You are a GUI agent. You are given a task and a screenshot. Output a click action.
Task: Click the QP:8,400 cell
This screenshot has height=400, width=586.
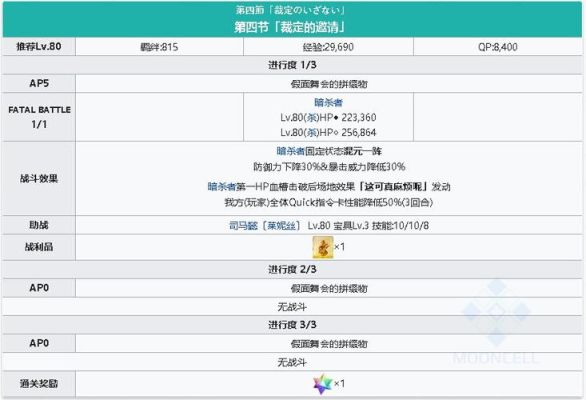(498, 47)
